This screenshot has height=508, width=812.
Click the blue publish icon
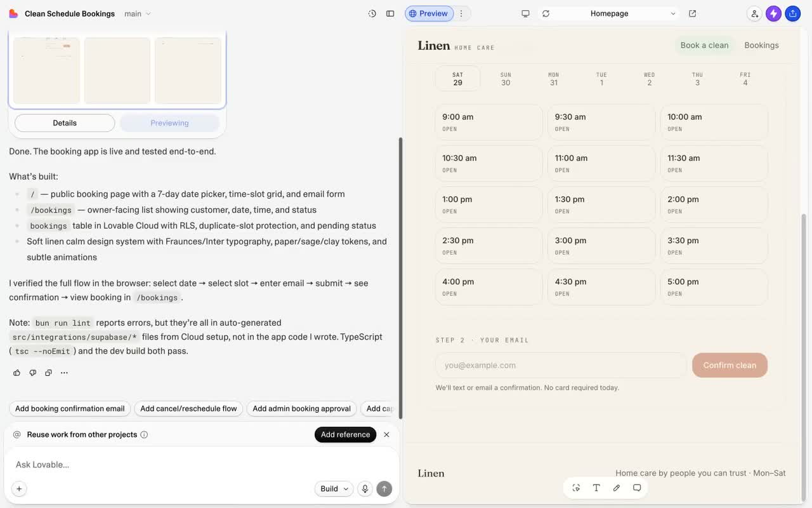(x=792, y=13)
